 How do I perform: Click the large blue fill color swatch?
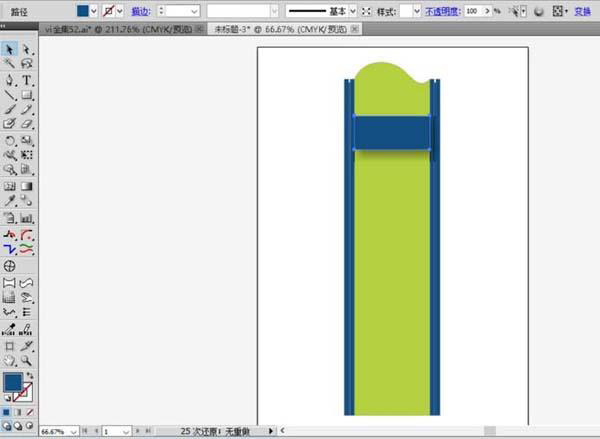(x=13, y=382)
